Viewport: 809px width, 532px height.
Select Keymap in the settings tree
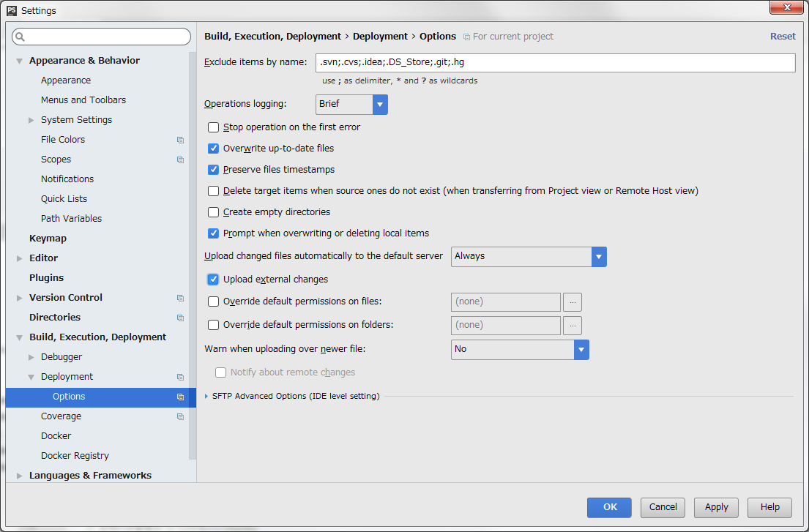(48, 239)
